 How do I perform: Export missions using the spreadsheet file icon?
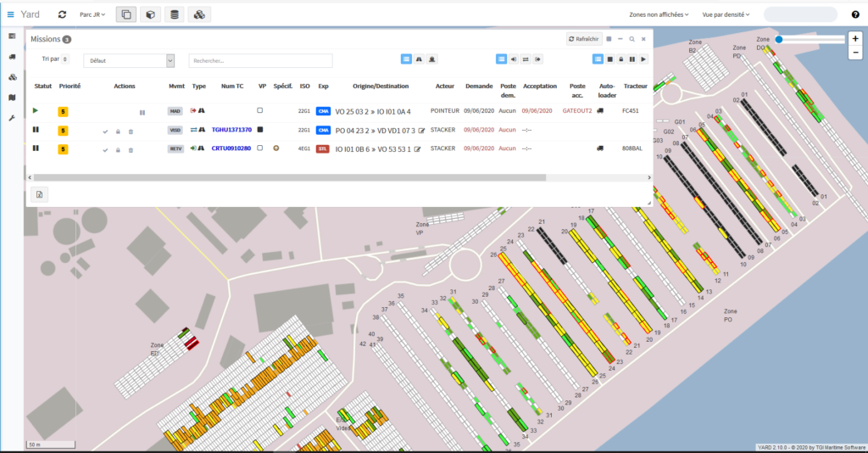click(40, 194)
